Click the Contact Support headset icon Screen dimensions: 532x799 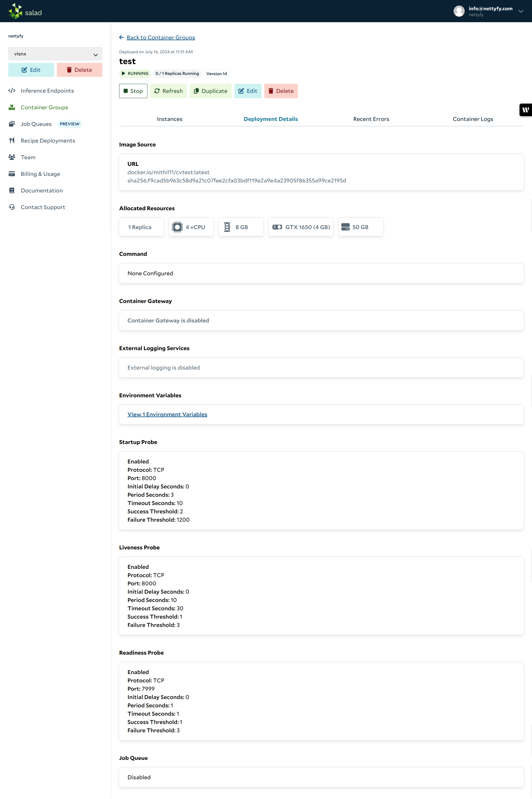point(12,207)
